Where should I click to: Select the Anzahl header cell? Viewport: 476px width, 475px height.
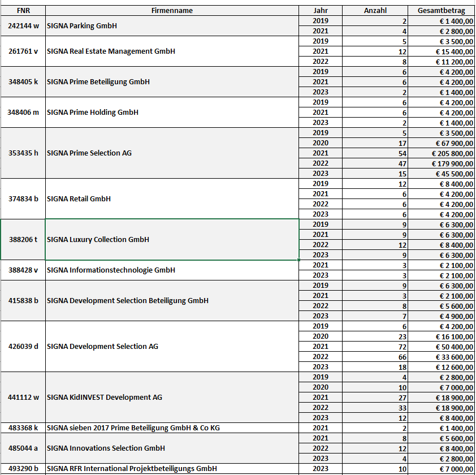(375, 11)
